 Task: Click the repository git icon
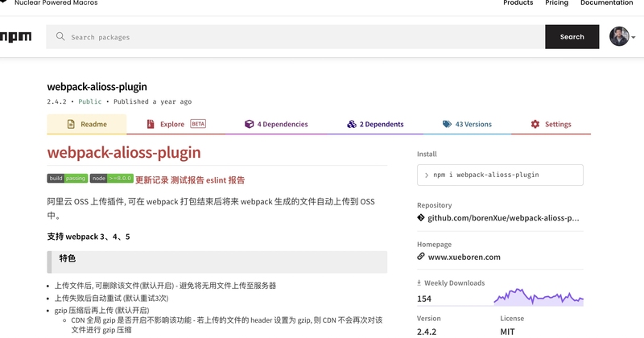click(420, 217)
